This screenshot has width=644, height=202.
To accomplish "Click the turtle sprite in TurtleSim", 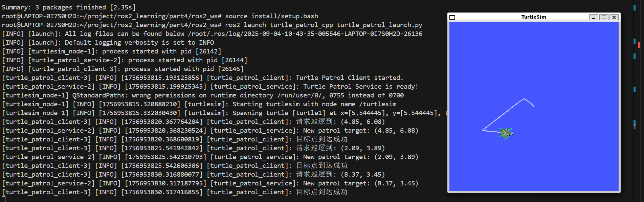I will (506, 133).
